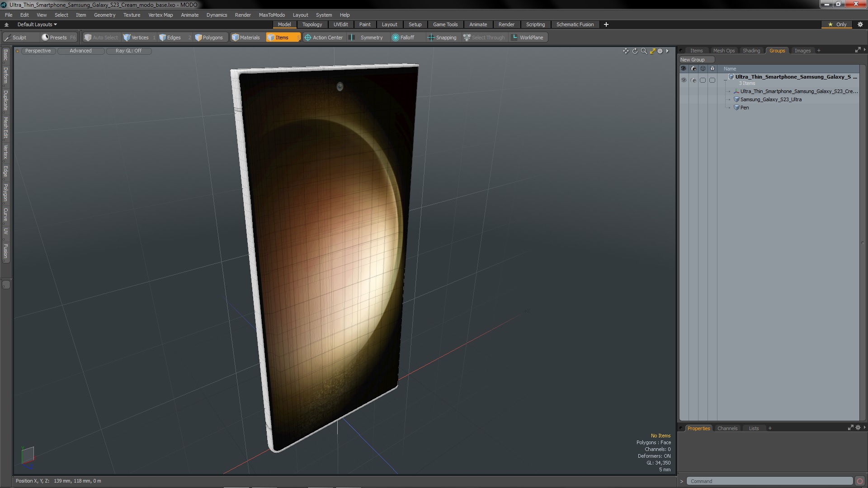Select the Schematic Fusion tab
868x488 pixels.
point(575,24)
